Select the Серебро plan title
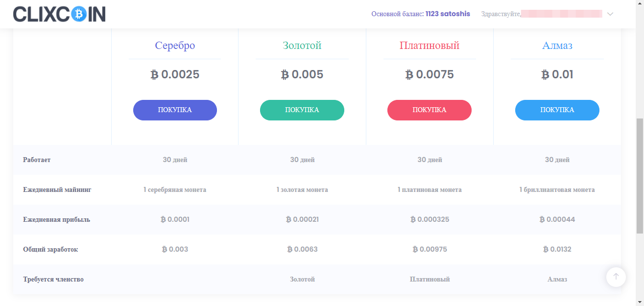Viewport: 644px width, 306px height. 175,46
